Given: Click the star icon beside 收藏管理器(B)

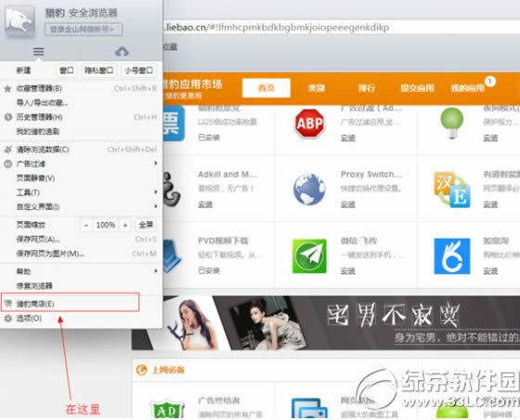Looking at the screenshot, I should click(x=8, y=88).
